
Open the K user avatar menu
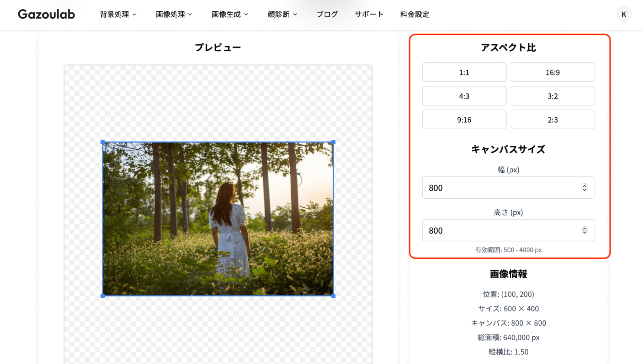pos(624,14)
